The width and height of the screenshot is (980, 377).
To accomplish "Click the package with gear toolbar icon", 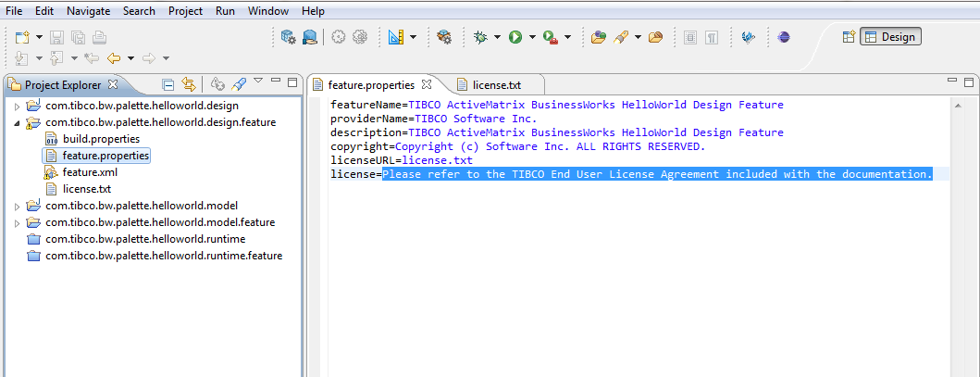I will (444, 37).
